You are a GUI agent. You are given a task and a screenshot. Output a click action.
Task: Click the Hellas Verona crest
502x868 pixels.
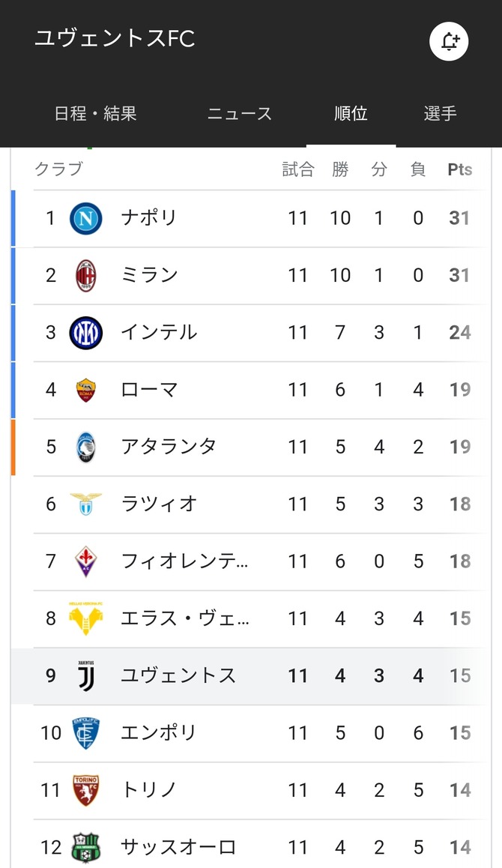(x=86, y=618)
